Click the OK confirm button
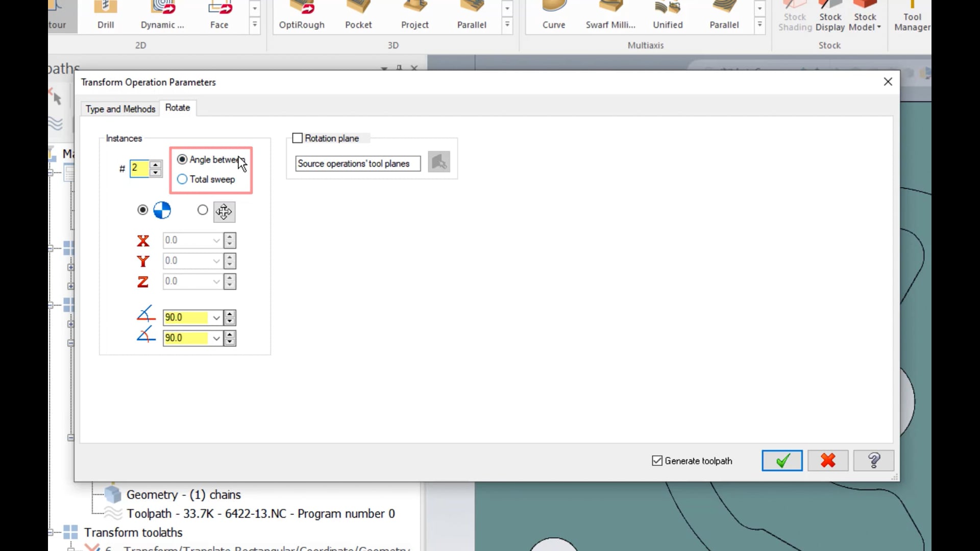Viewport: 980px width, 551px height. pos(782,460)
